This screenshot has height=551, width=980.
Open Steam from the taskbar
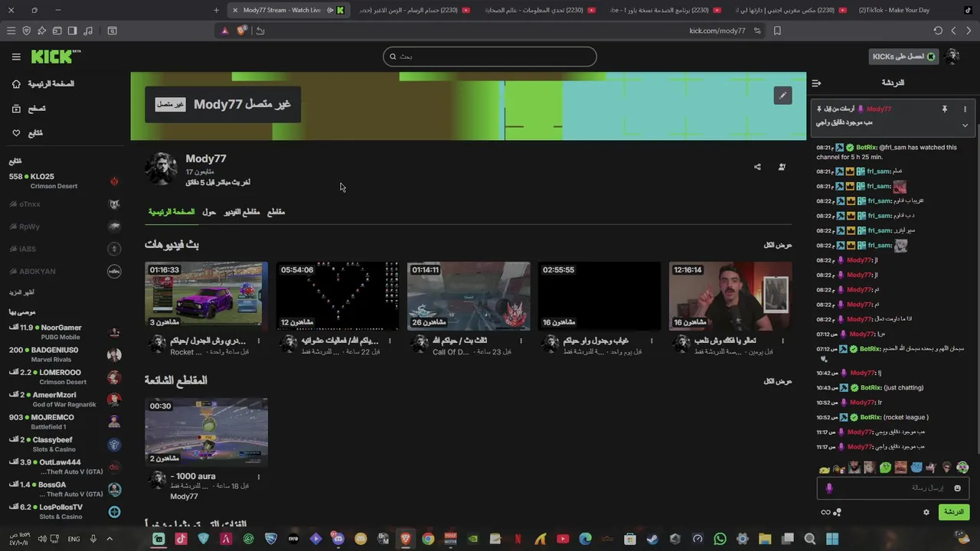click(652, 539)
